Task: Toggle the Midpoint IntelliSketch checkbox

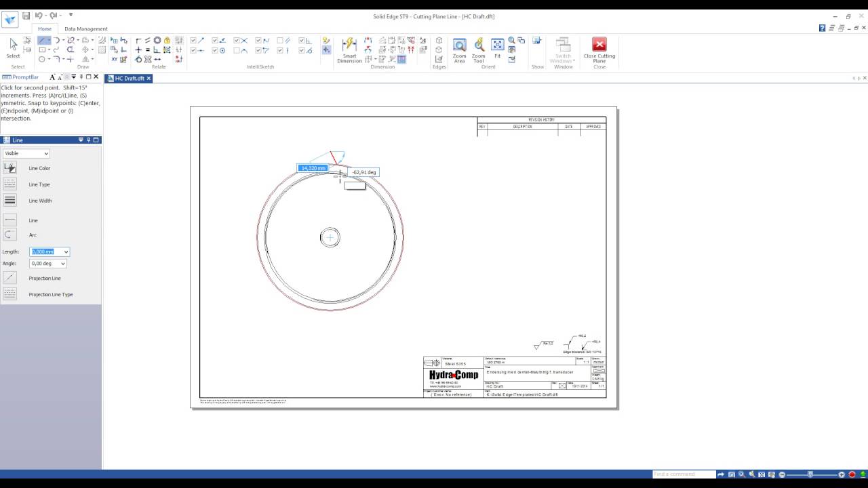Action: [193, 50]
